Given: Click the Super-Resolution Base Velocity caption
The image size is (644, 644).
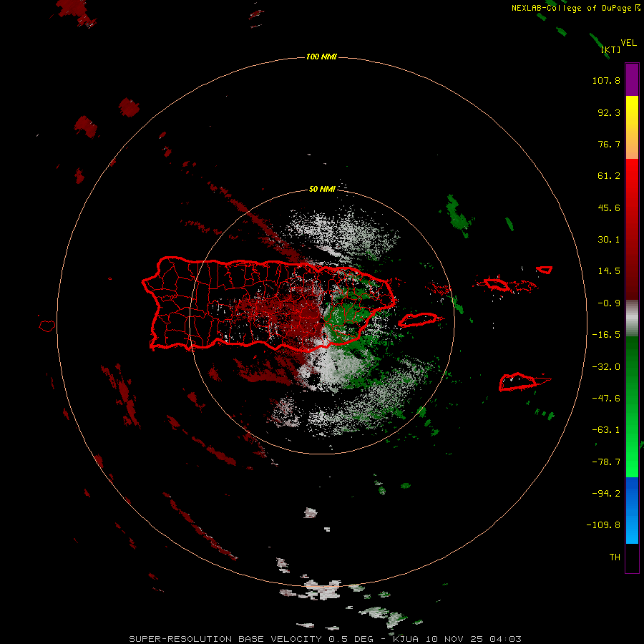Looking at the screenshot, I should [326, 639].
